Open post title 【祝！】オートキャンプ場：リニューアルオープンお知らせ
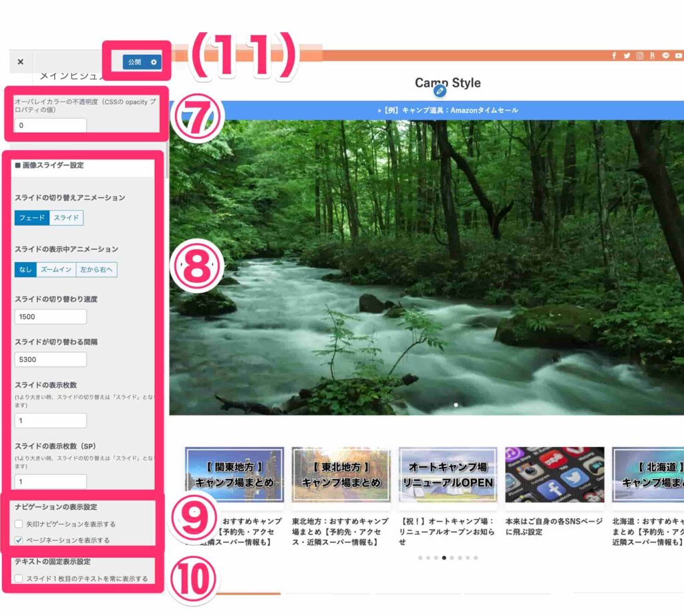Viewport: 684px width, 616px height. coord(447,531)
